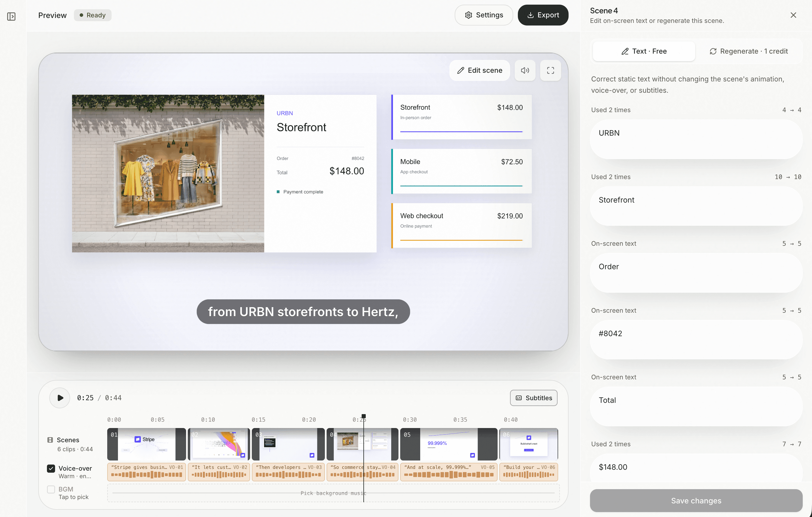Viewport: 812px width, 517px height.
Task: Click the Scenes film strip icon
Action: click(50, 440)
